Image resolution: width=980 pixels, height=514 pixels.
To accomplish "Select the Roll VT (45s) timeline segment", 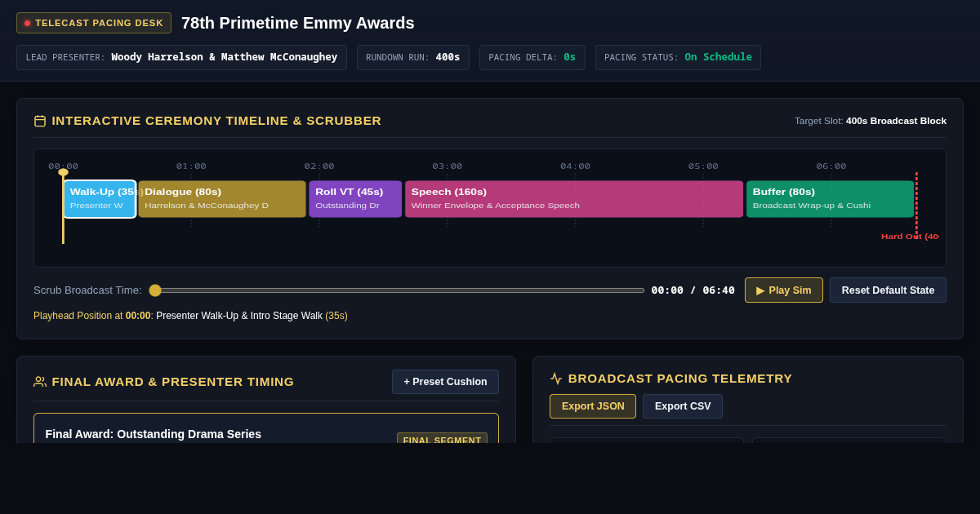I will click(x=355, y=199).
